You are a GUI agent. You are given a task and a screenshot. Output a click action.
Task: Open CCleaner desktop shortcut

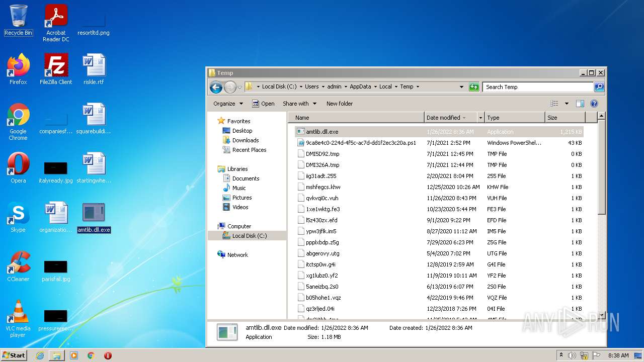(x=18, y=267)
